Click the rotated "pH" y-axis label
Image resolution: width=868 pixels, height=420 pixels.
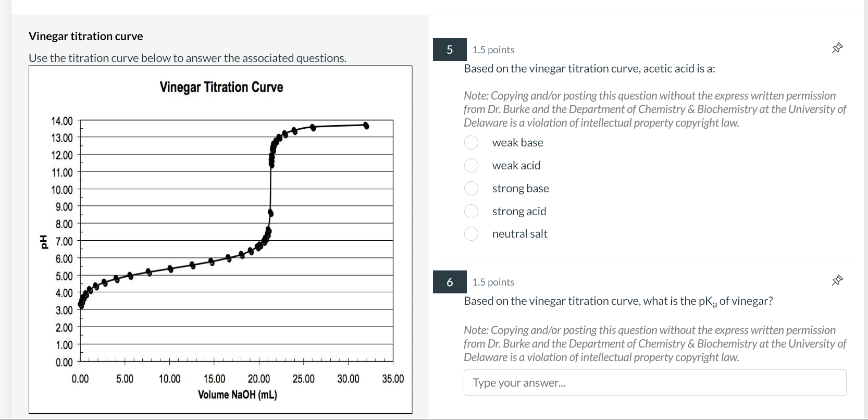(x=43, y=241)
